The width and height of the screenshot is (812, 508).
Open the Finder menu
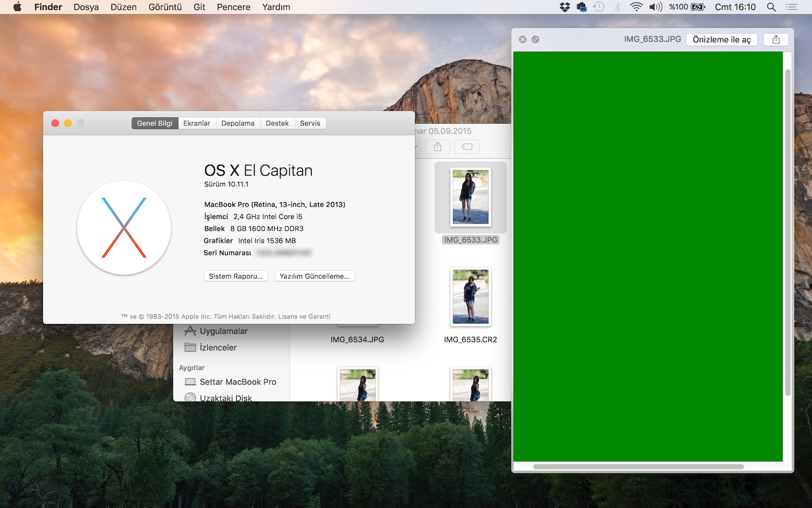[x=48, y=7]
